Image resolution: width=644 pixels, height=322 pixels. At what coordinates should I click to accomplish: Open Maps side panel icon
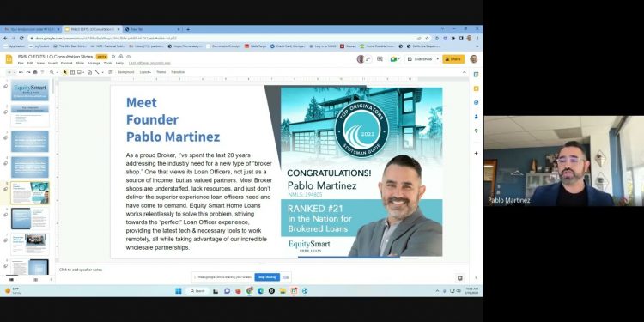pyautogui.click(x=476, y=131)
